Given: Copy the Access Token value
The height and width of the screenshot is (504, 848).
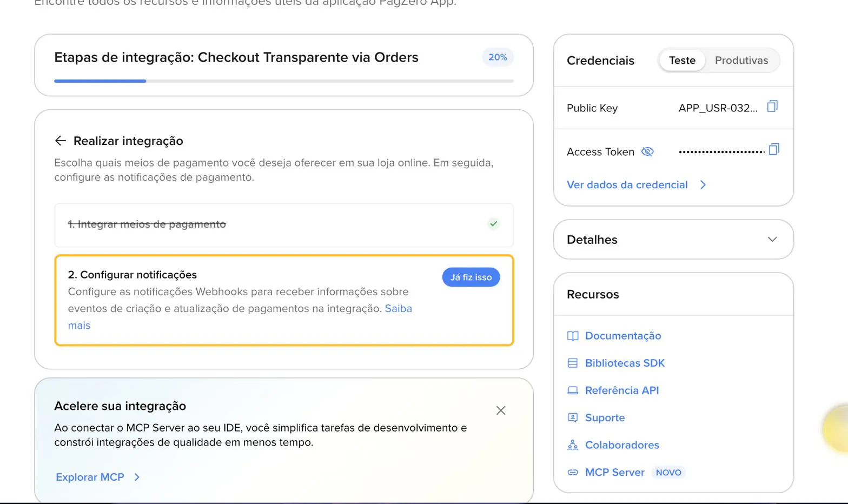Looking at the screenshot, I should [773, 149].
